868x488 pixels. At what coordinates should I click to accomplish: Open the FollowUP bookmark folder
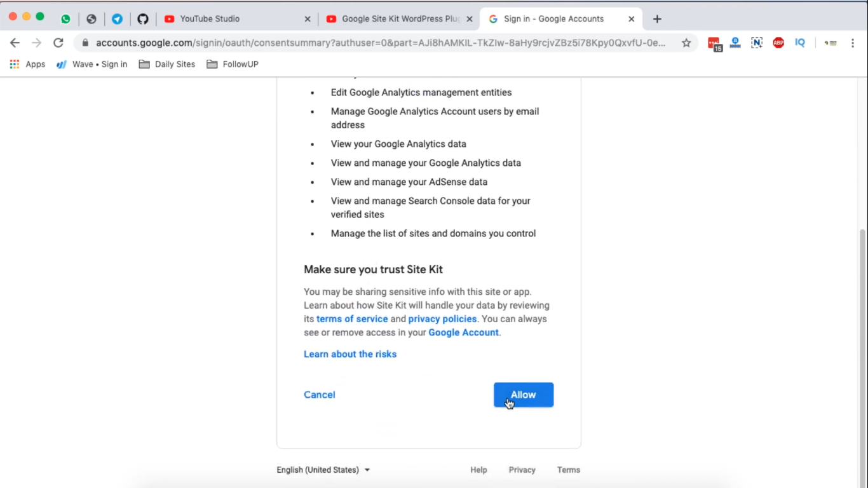233,64
